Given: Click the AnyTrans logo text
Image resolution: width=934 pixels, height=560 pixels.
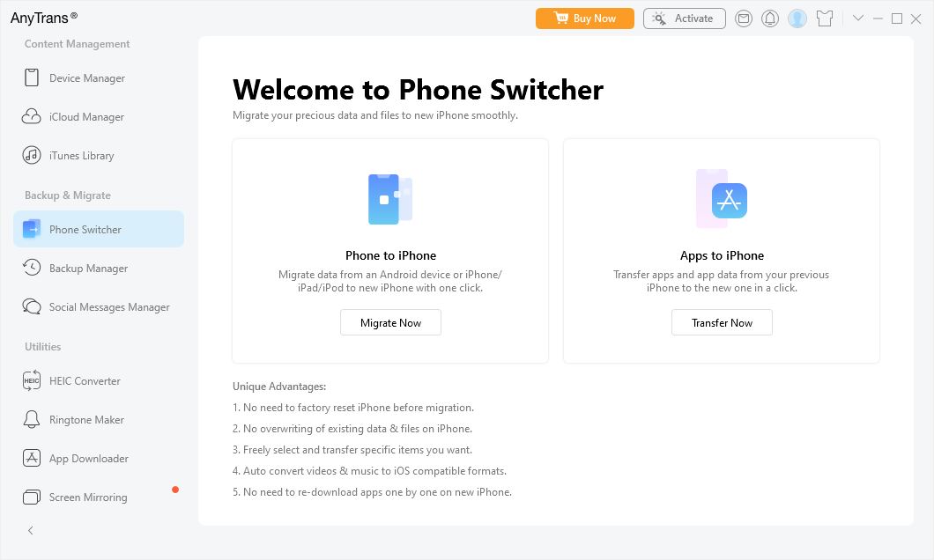Looking at the screenshot, I should pos(43,18).
